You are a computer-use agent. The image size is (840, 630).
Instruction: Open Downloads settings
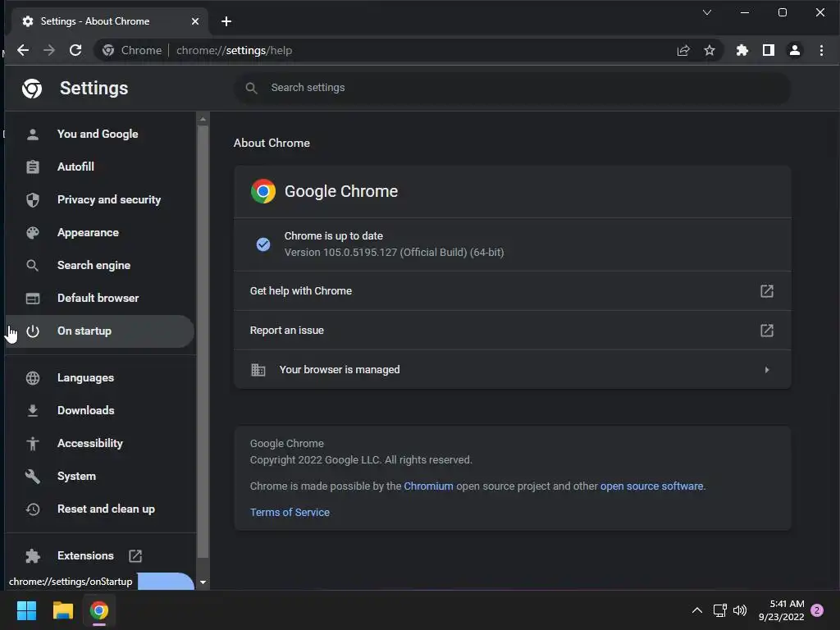pos(99,410)
